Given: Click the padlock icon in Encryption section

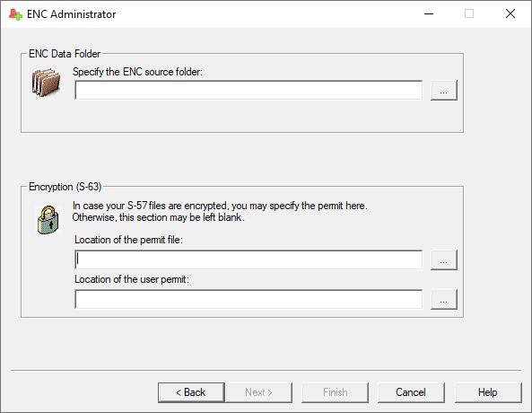Looking at the screenshot, I should pos(48,220).
